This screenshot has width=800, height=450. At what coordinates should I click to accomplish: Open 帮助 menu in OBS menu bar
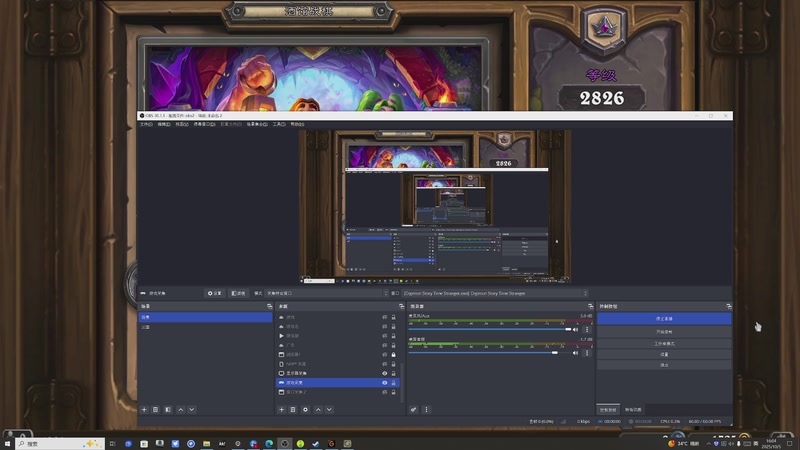tap(297, 124)
